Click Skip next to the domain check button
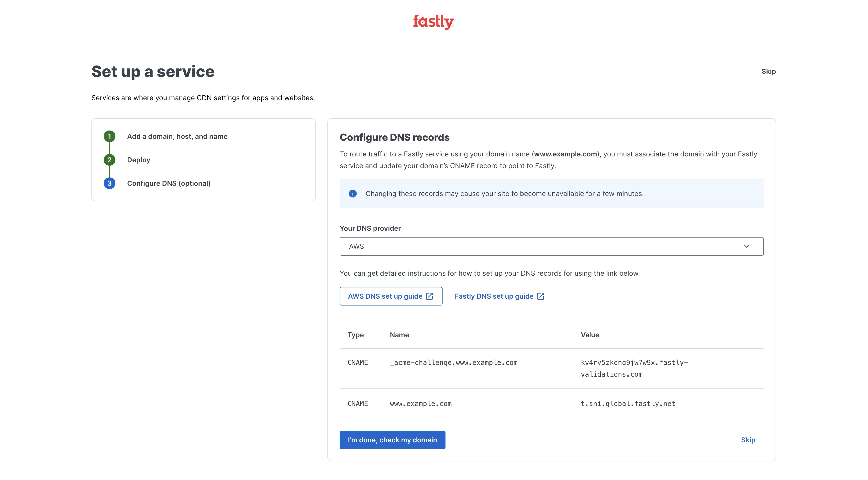The height and width of the screenshot is (480, 868). (x=748, y=440)
